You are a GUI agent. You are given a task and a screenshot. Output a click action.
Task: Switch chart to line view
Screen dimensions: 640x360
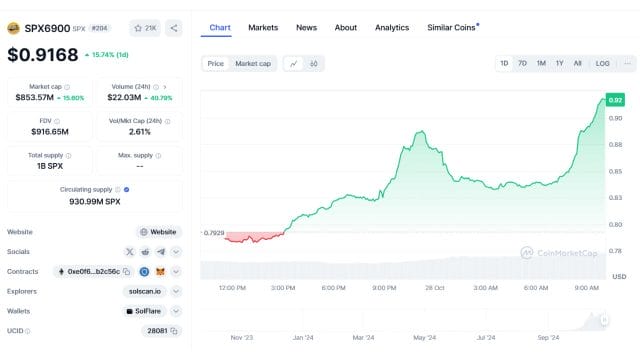click(x=293, y=64)
